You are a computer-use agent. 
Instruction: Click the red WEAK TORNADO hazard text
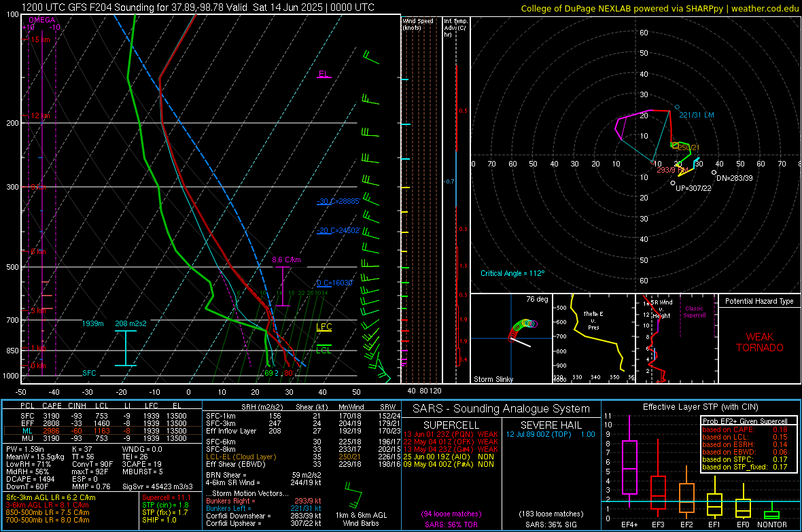point(760,342)
